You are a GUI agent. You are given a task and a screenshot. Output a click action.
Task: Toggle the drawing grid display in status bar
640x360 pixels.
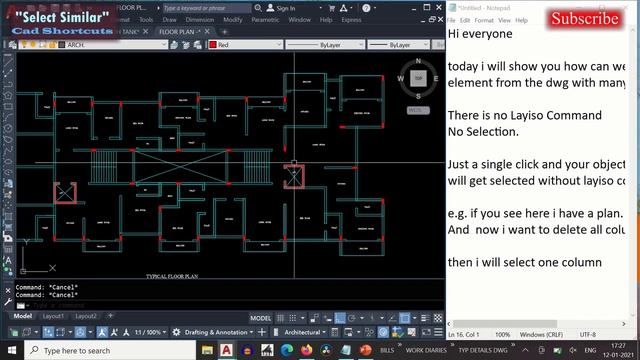tap(280, 318)
